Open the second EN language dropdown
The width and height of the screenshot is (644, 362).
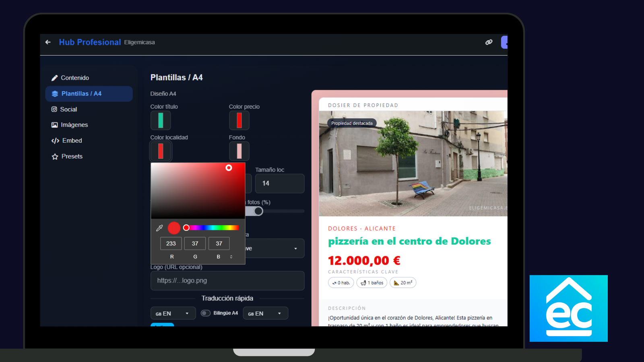tap(265, 313)
